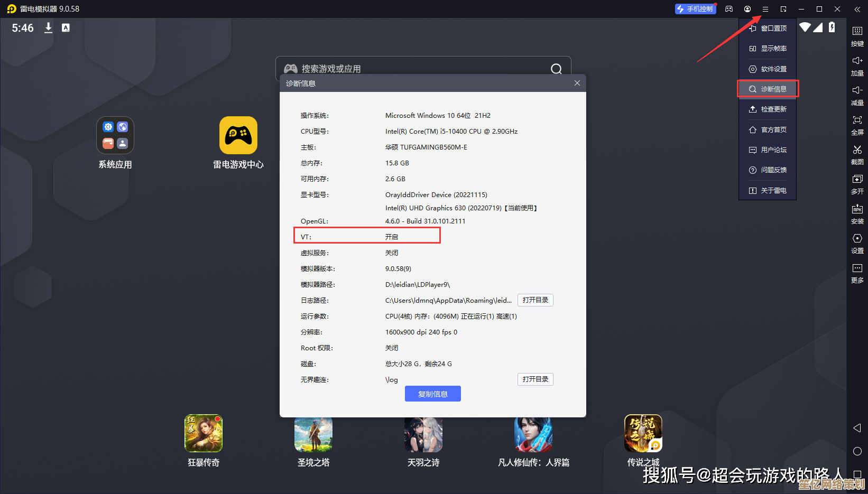
Task: Open the 系统应用 system apps folder
Action: 115,135
